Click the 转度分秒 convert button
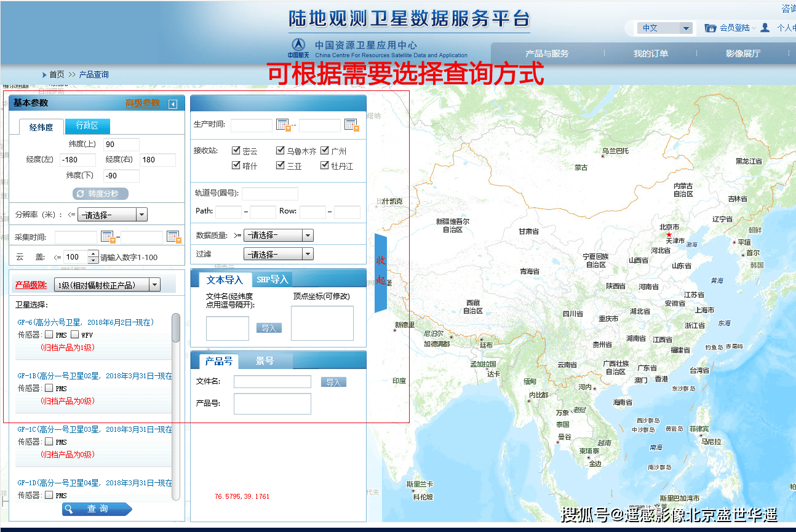Viewport: 796px width, 532px height. tap(100, 194)
